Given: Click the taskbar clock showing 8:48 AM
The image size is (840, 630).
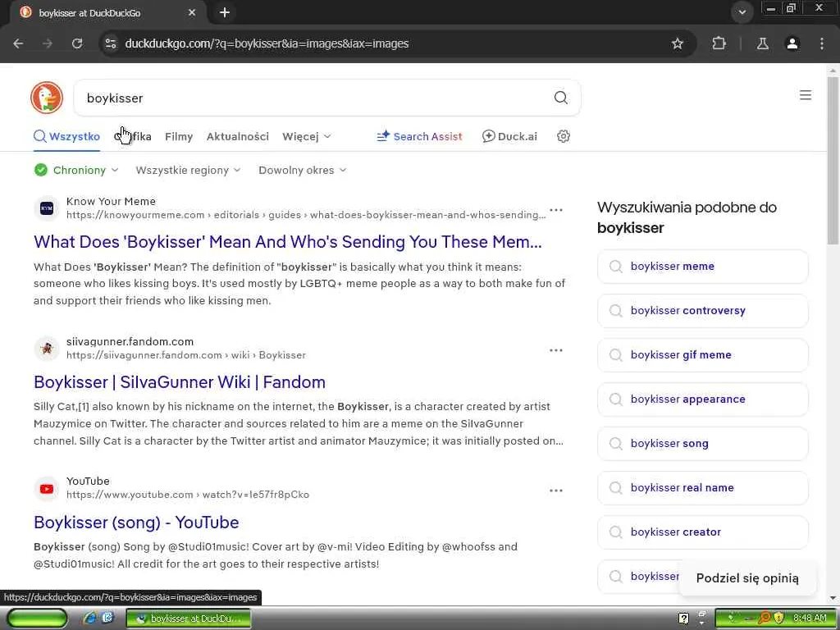Looking at the screenshot, I should click(810, 619).
